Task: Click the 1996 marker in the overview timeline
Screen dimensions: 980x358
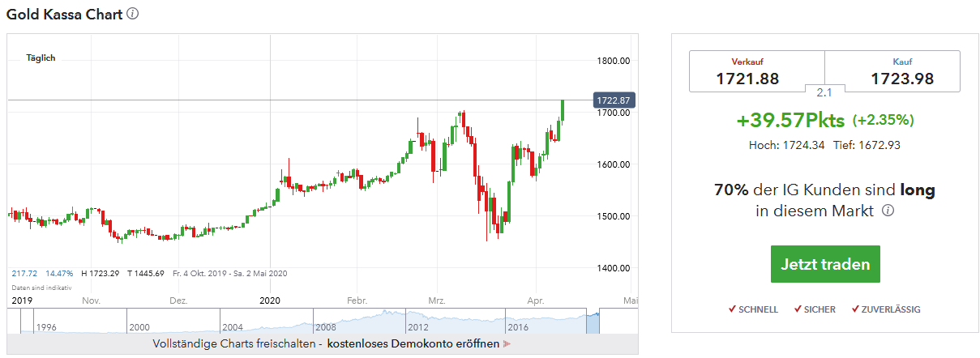Action: tap(48, 328)
